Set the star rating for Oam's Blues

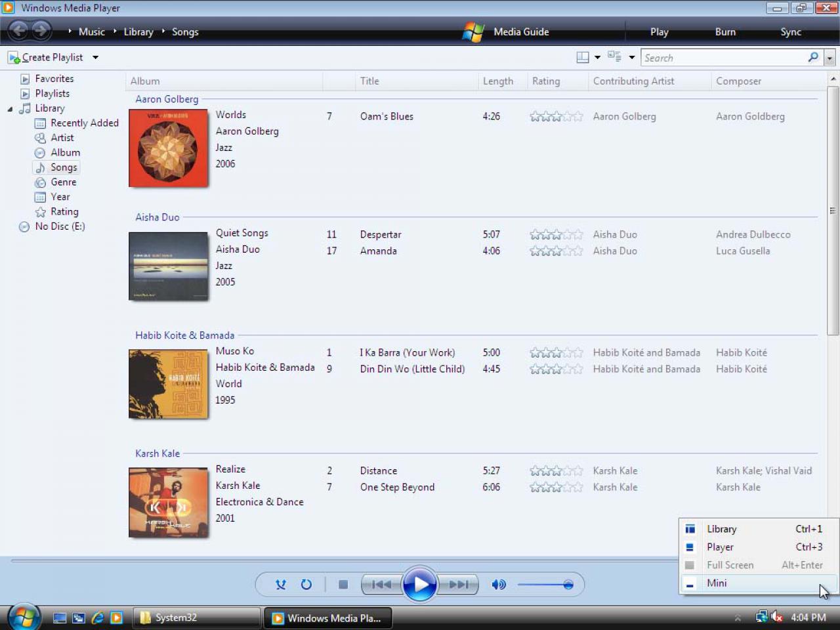tap(556, 117)
